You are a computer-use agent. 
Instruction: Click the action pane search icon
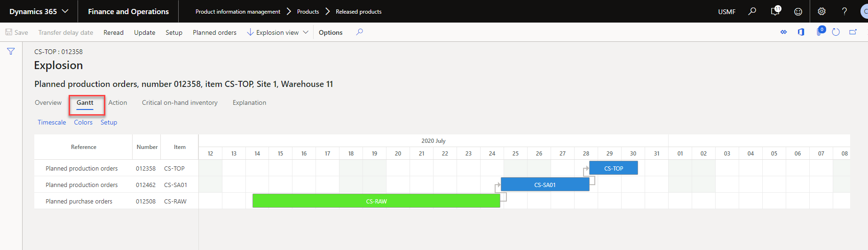click(359, 32)
